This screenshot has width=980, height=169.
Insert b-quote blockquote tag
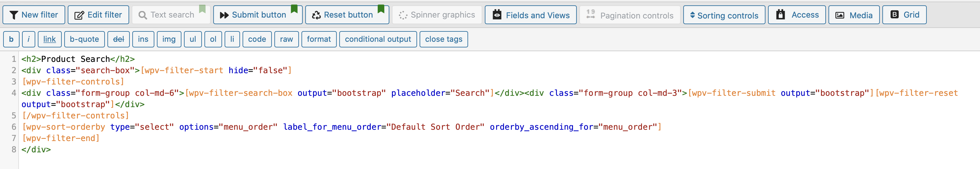pyautogui.click(x=84, y=39)
